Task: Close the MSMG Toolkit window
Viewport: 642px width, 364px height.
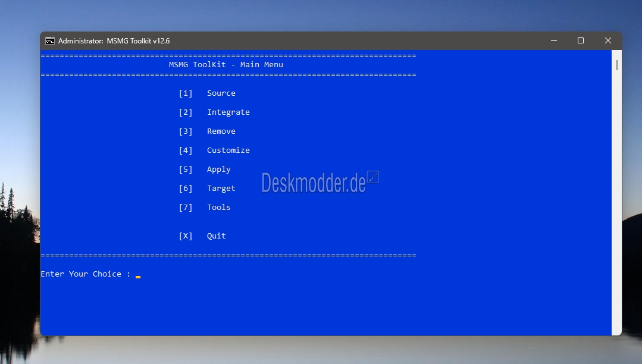Action: pyautogui.click(x=608, y=40)
